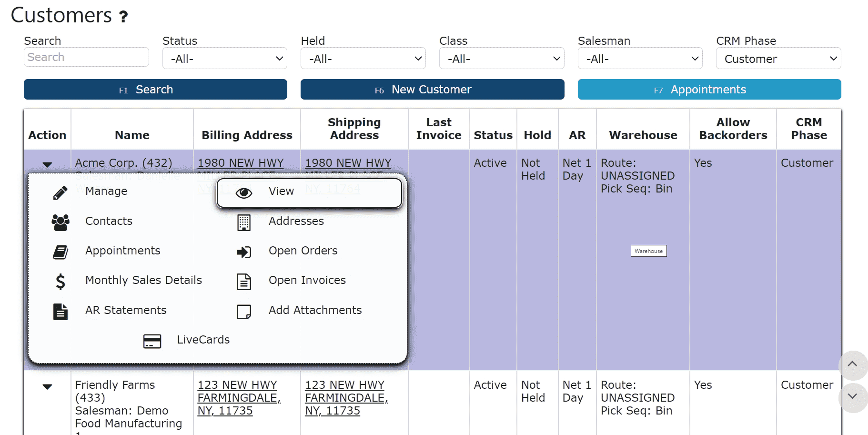Expand the Salesman filter dropdown
This screenshot has width=868, height=435.
[x=639, y=59]
